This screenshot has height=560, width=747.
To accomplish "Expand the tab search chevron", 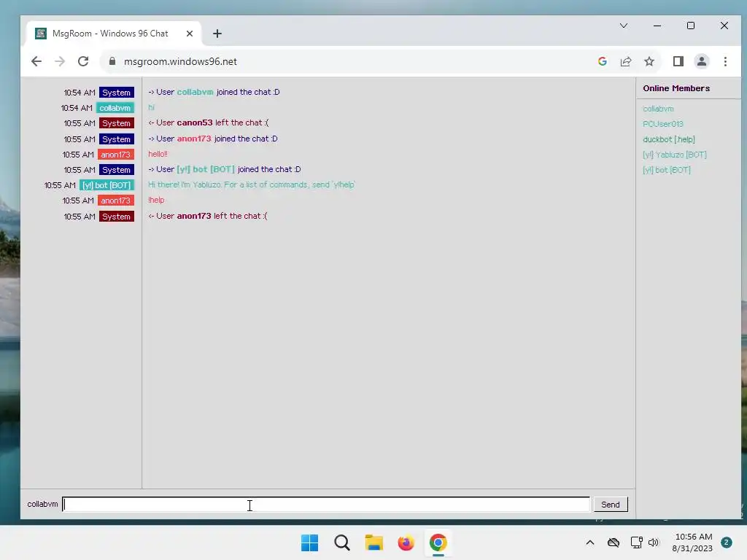I will (x=623, y=26).
